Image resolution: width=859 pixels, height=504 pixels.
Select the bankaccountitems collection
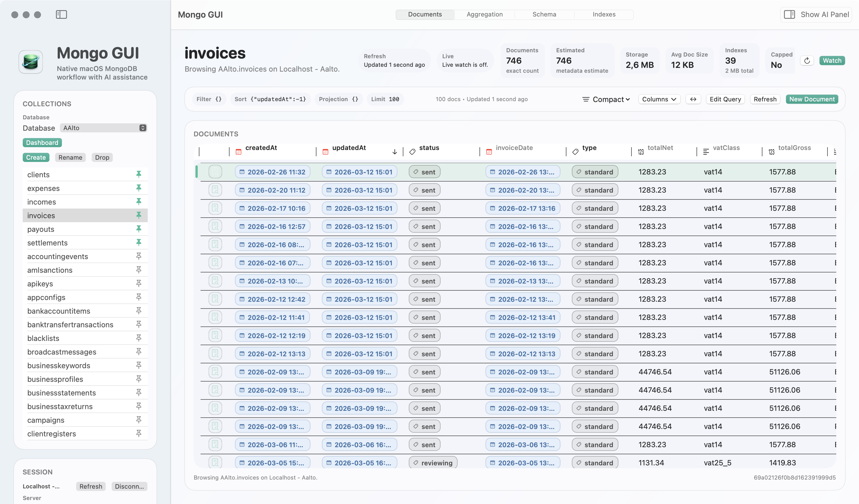click(x=85, y=311)
